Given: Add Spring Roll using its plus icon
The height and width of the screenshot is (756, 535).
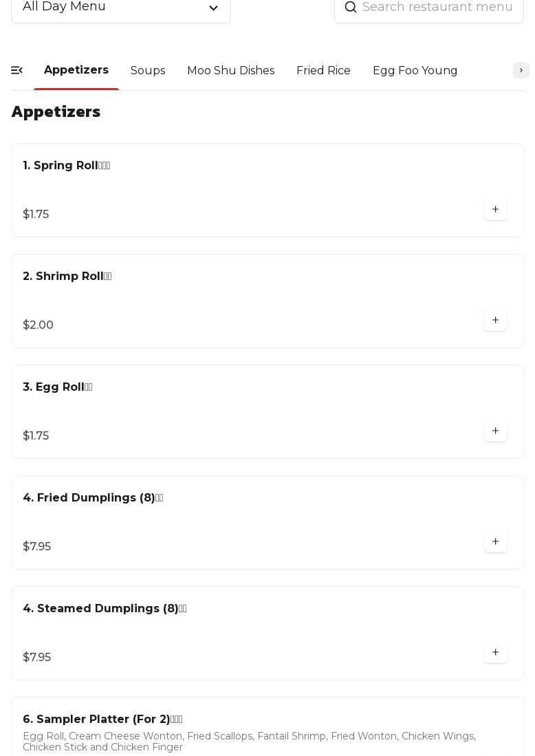Looking at the screenshot, I should coord(495,210).
